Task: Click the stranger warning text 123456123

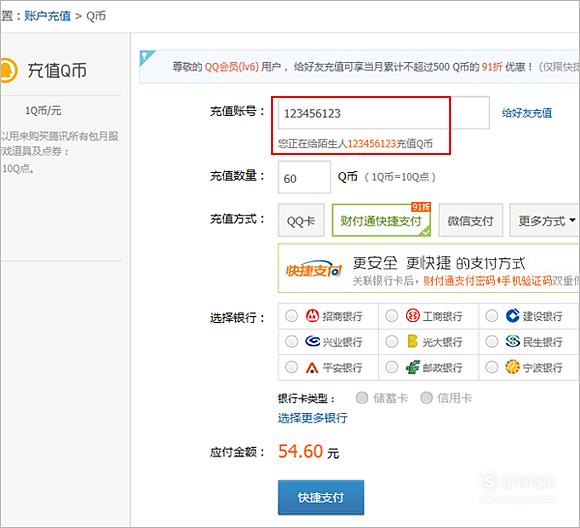Action: click(x=372, y=144)
